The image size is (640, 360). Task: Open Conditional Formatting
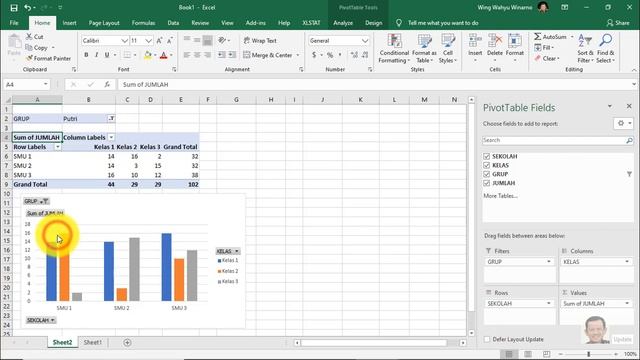(394, 49)
